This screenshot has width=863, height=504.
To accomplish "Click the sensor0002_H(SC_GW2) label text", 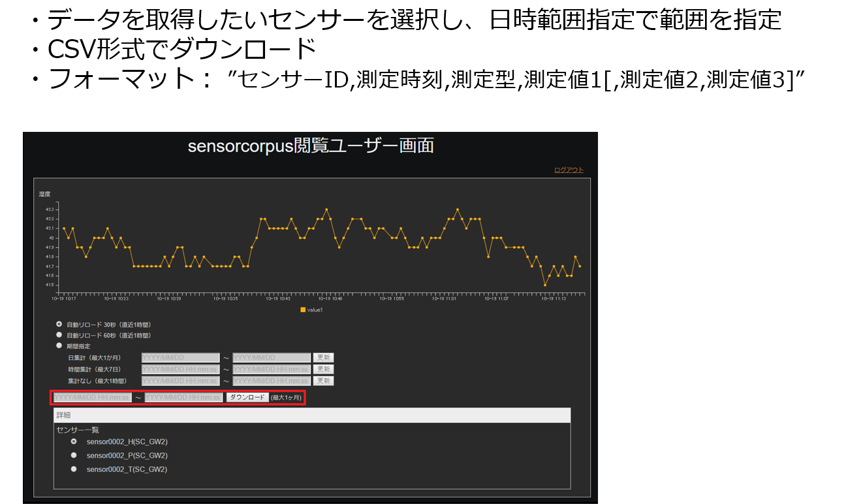I will (x=127, y=441).
